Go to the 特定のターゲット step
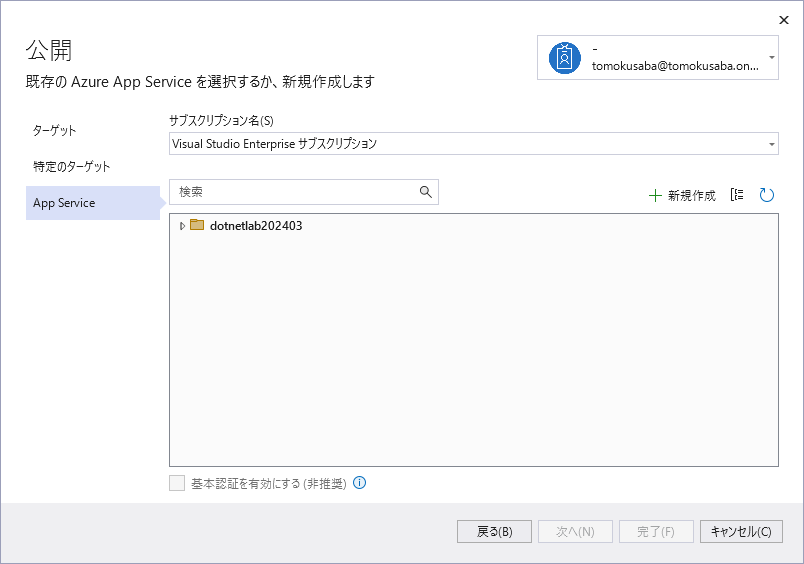 click(x=71, y=166)
